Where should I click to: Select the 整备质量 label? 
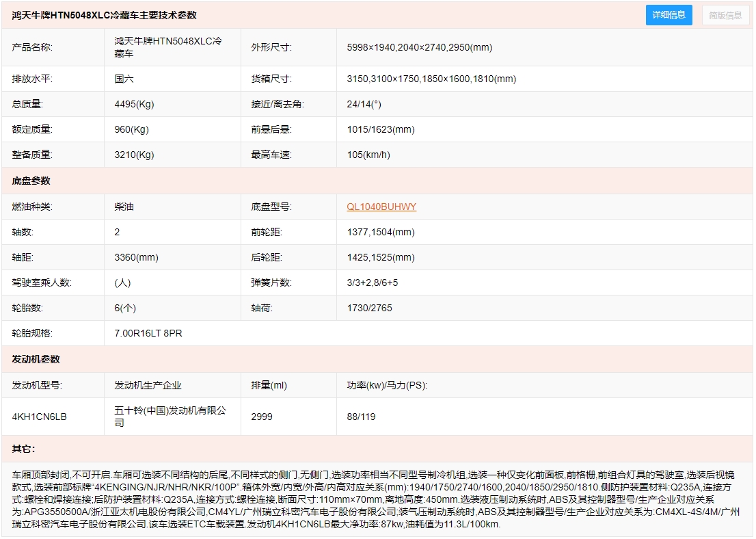click(32, 155)
